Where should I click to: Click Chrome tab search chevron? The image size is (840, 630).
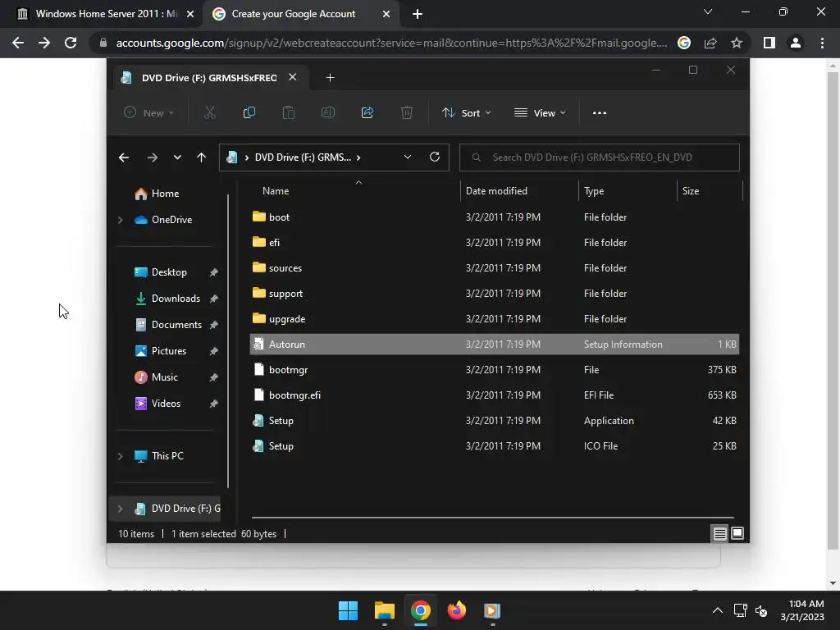pos(708,11)
